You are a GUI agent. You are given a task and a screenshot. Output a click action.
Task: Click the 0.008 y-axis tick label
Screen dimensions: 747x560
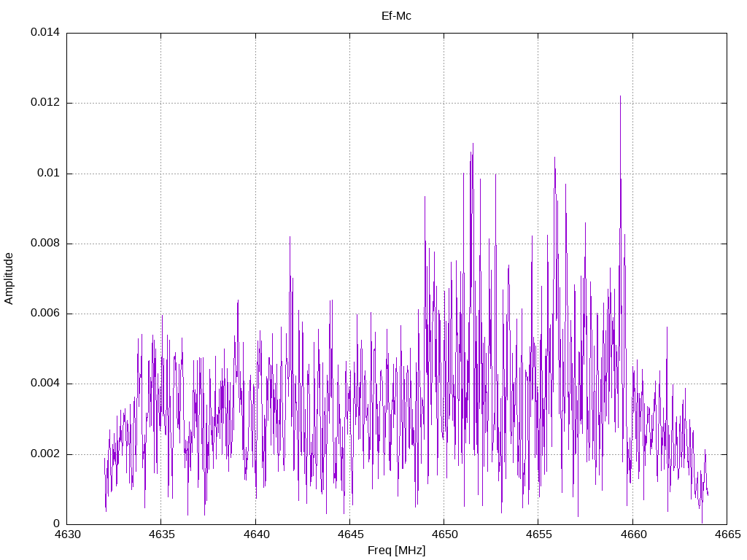(x=45, y=244)
